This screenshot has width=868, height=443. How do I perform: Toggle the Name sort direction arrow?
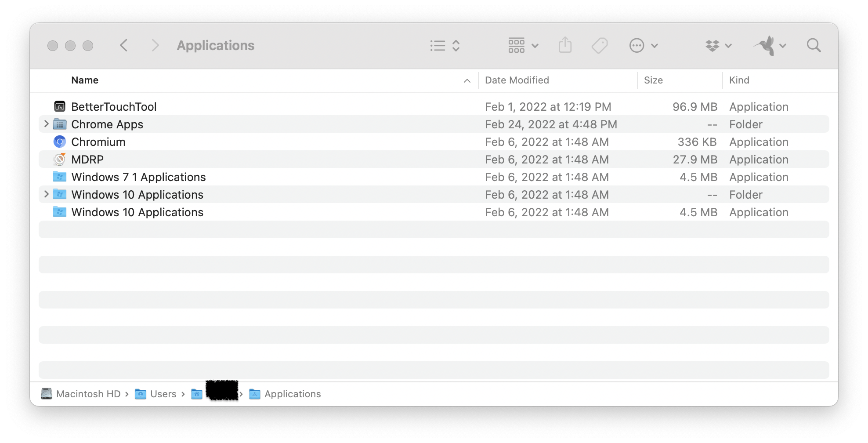coord(467,80)
